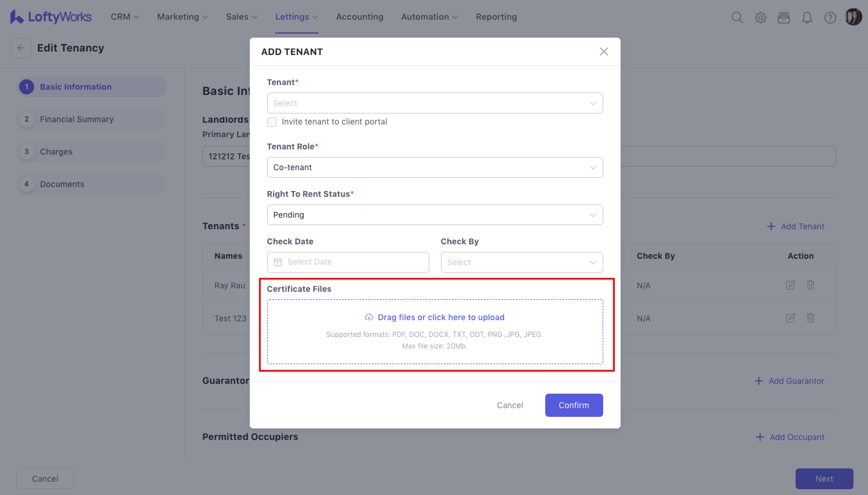Screen dimensions: 868x495
Task: Close the Add Tenant dialog
Action: pyautogui.click(x=603, y=52)
